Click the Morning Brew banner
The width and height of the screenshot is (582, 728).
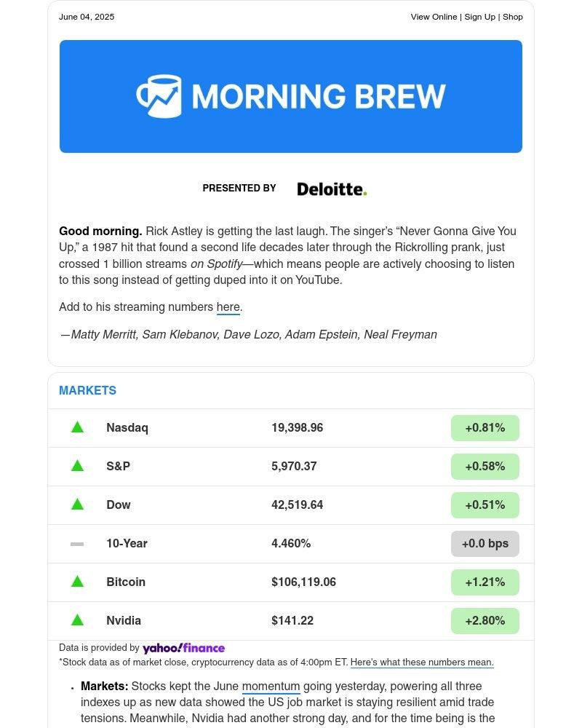[291, 96]
